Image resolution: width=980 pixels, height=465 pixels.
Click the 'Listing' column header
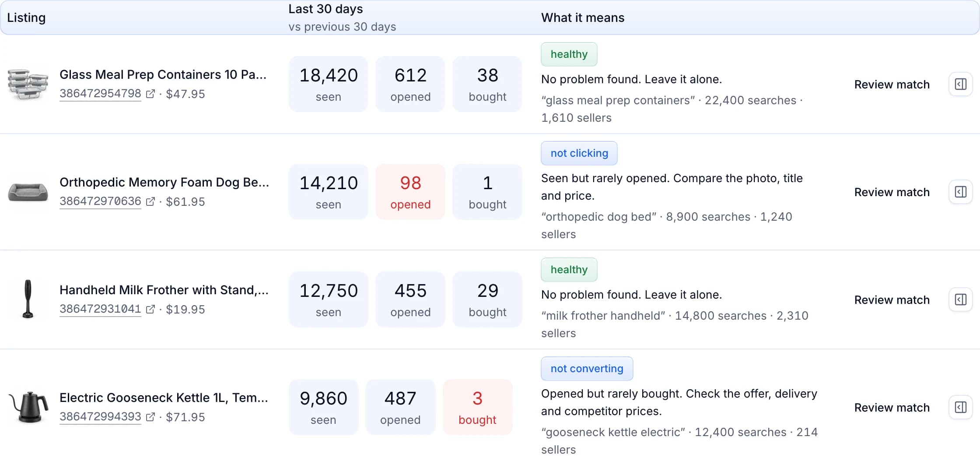click(x=26, y=18)
